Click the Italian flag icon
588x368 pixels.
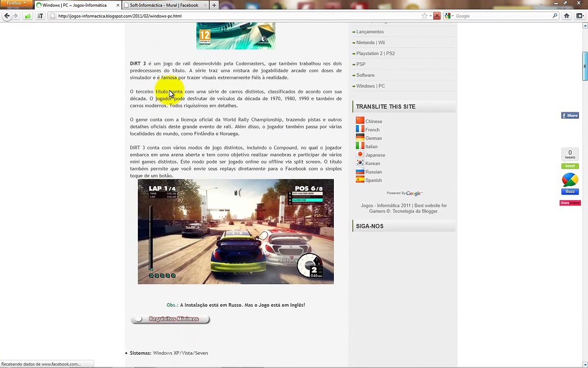click(360, 146)
